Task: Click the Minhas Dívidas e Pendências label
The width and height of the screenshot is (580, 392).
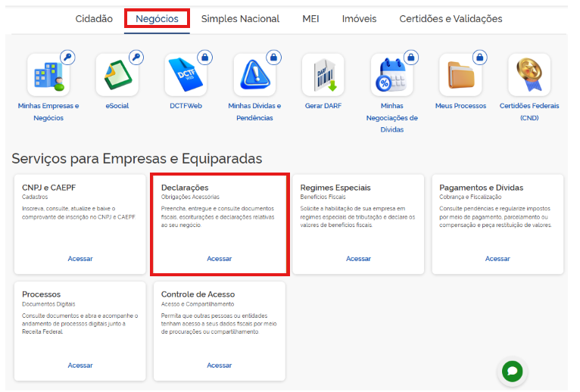Action: point(254,112)
